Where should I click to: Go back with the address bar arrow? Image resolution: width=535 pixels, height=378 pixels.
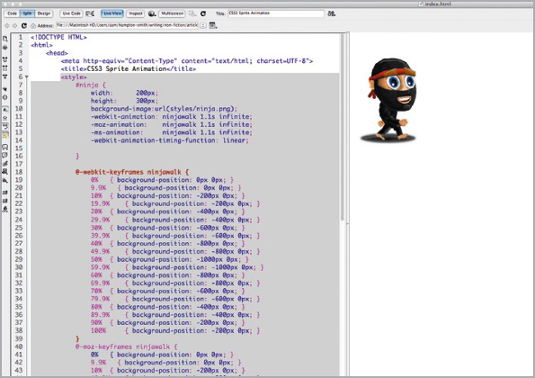point(7,26)
